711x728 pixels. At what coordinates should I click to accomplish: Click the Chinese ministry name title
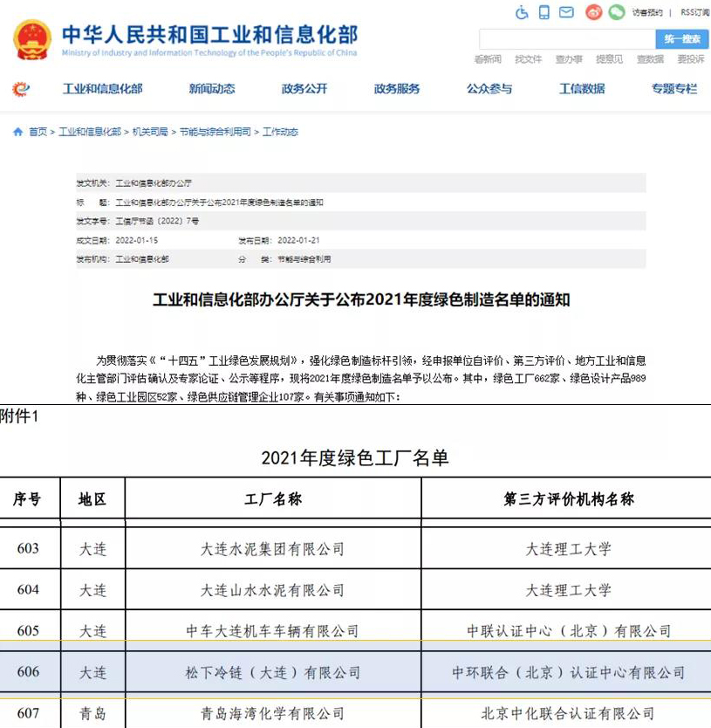(210, 34)
